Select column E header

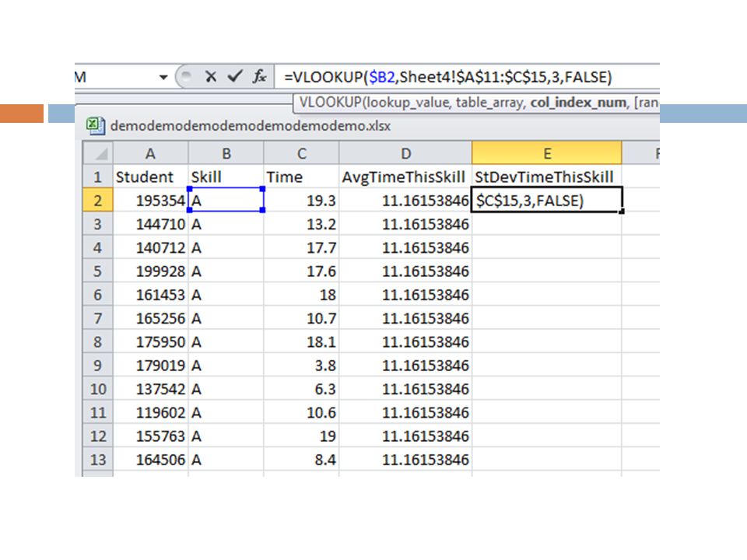547,153
